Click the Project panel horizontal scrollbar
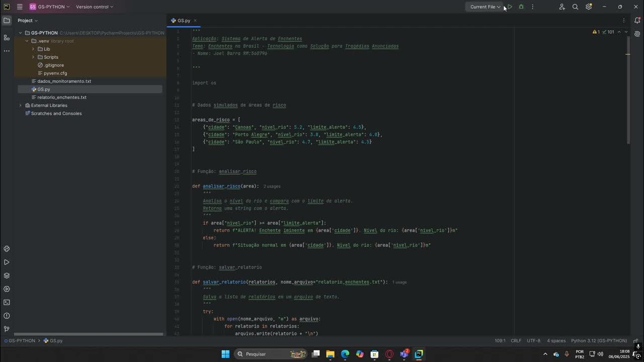The height and width of the screenshot is (362, 644). pos(89,334)
